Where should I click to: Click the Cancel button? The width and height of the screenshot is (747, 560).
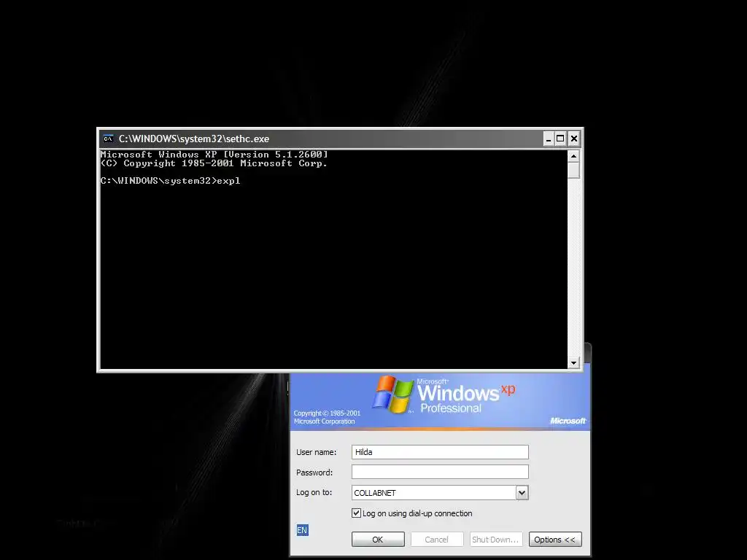(x=436, y=540)
